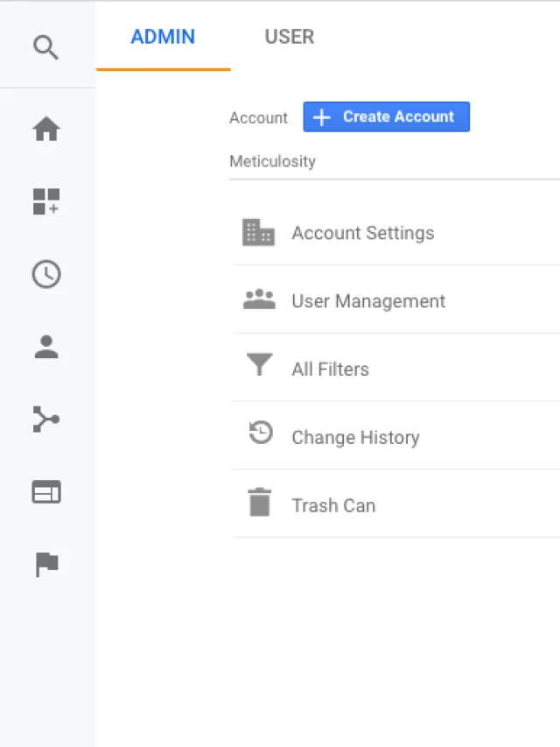
Task: Open the Home icon in sidebar
Action: [46, 130]
